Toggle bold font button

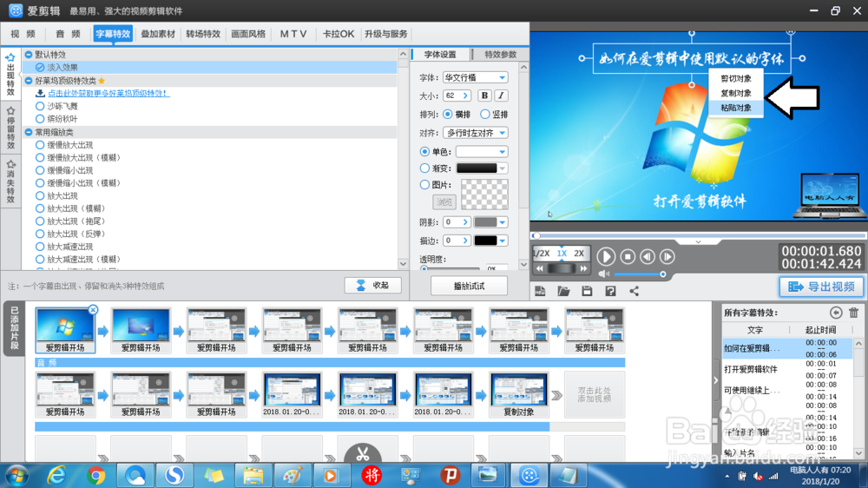pyautogui.click(x=484, y=96)
